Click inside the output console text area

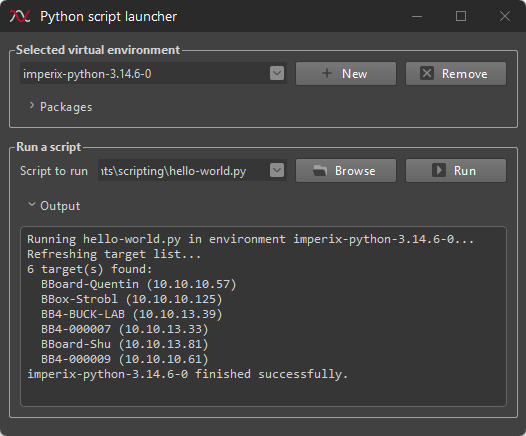(x=263, y=316)
